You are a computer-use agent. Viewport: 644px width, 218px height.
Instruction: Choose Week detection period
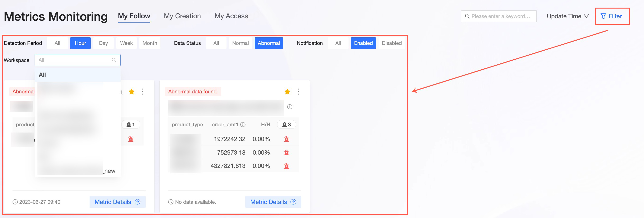coord(126,43)
